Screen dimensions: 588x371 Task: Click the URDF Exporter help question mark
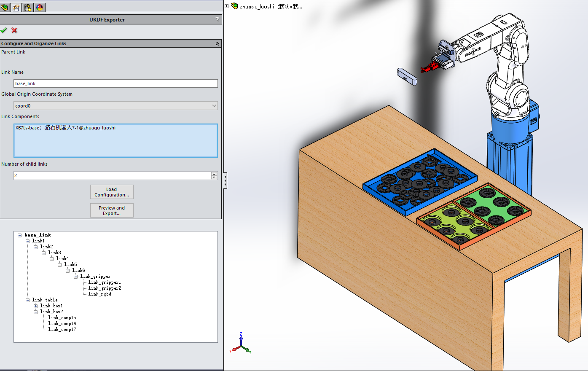pos(217,19)
